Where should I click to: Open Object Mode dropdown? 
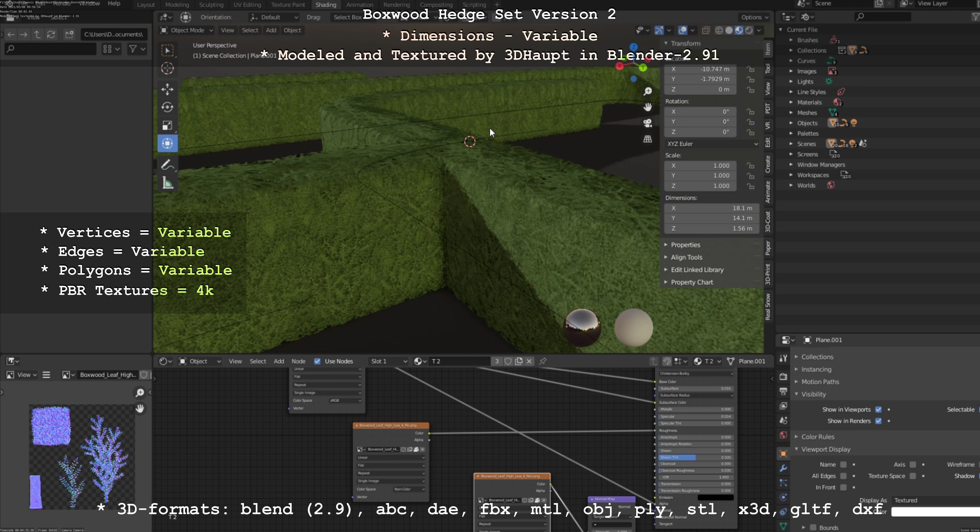[x=187, y=30]
